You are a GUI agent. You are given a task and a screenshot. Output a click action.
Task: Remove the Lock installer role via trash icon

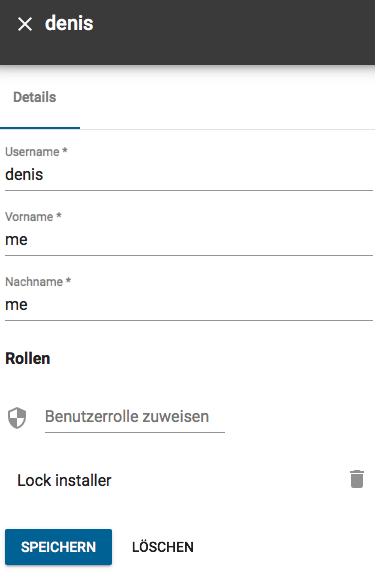pyautogui.click(x=357, y=479)
